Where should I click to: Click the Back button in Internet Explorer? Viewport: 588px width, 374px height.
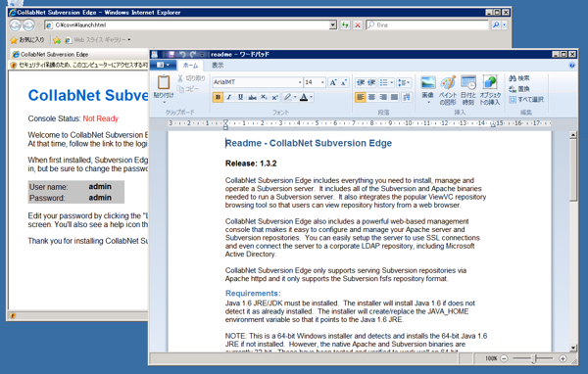[16, 25]
